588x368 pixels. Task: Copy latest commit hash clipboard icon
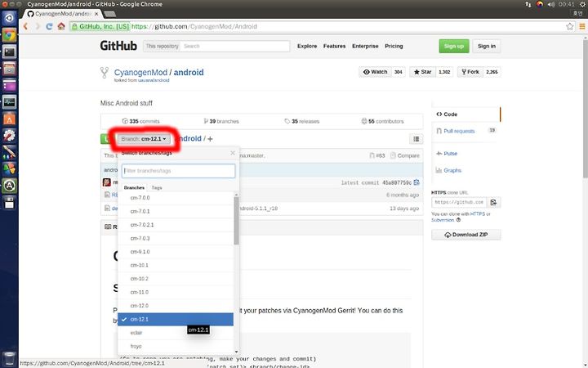(416, 182)
